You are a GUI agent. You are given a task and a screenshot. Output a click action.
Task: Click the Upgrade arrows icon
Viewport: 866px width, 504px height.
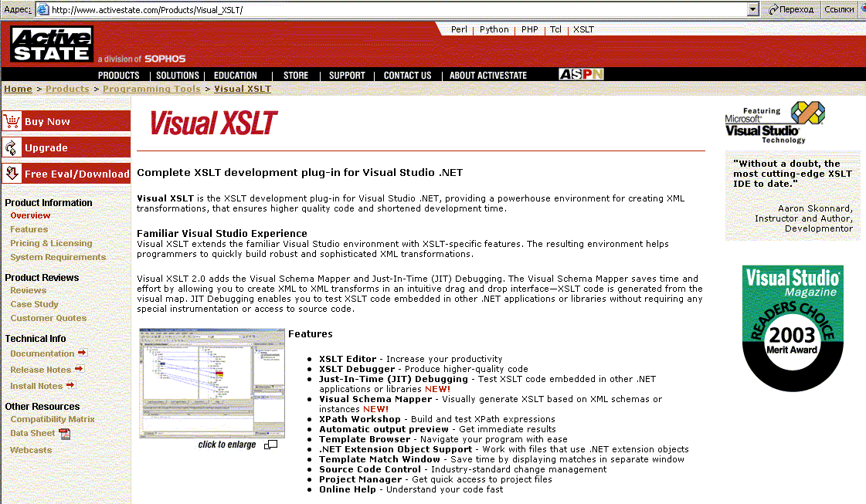[x=11, y=147]
